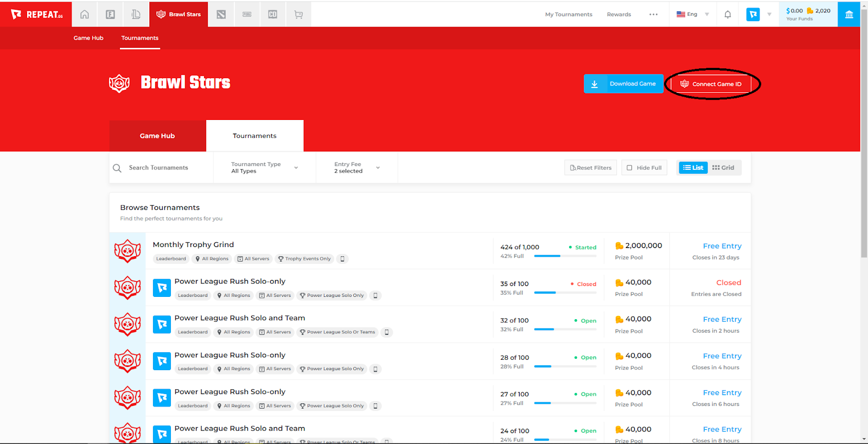Click mobile device icon in the 28 of 100 row
The image size is (868, 444).
(375, 369)
